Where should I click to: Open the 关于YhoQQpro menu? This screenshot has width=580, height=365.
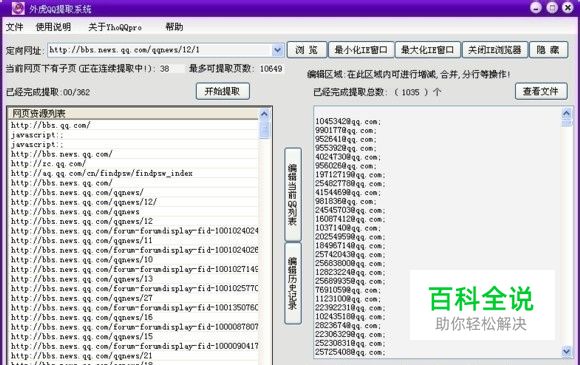[115, 27]
